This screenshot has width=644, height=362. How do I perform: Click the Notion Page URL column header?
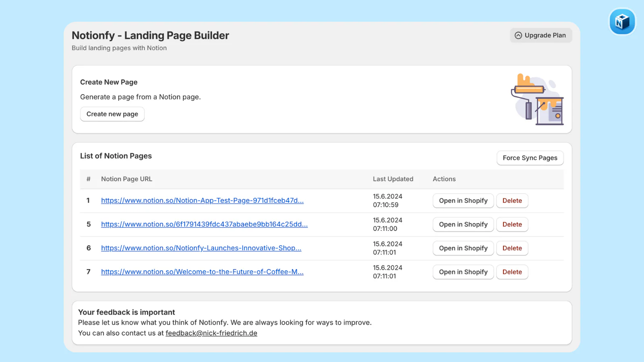pos(126,179)
